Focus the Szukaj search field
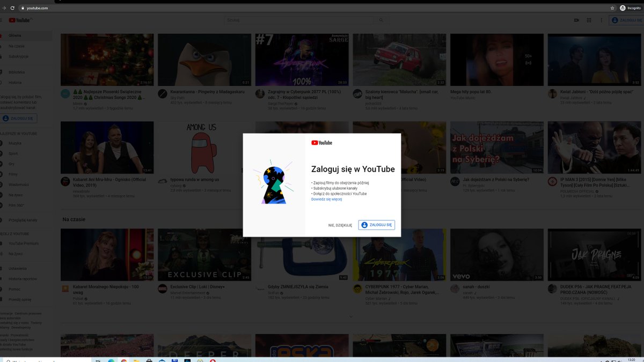 pyautogui.click(x=299, y=20)
